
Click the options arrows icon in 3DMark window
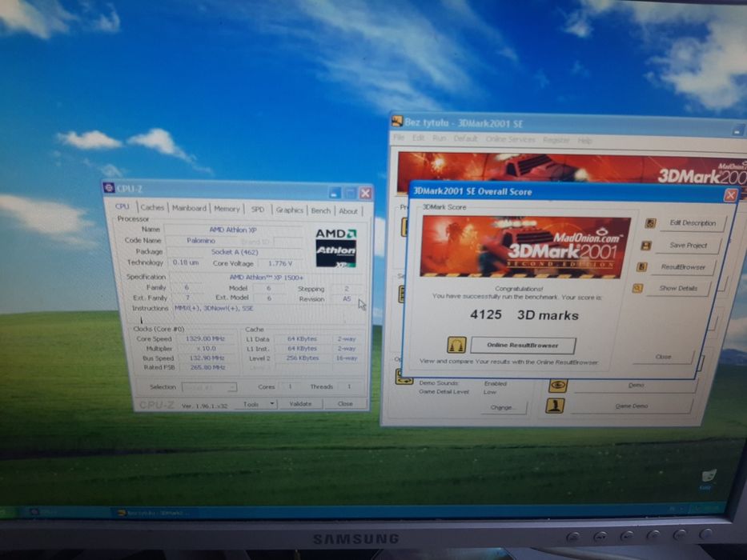[x=404, y=377]
